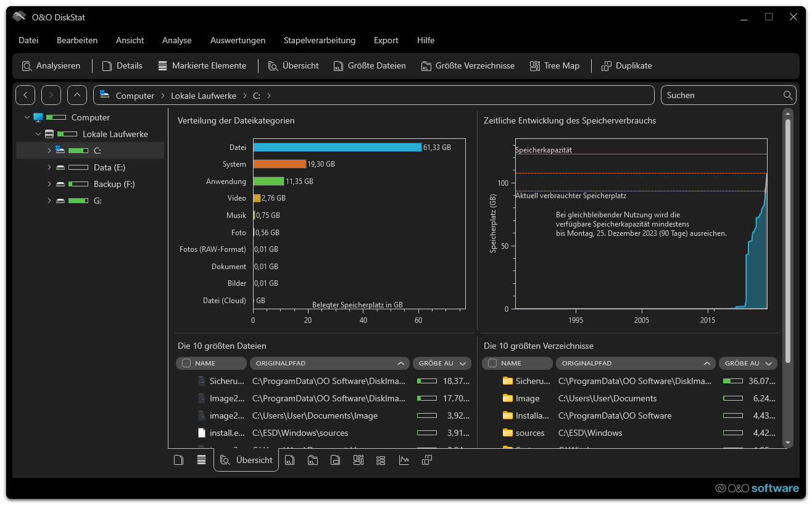Image resolution: width=812 pixels, height=505 pixels.
Task: Open the Auswertungen menu
Action: [238, 40]
